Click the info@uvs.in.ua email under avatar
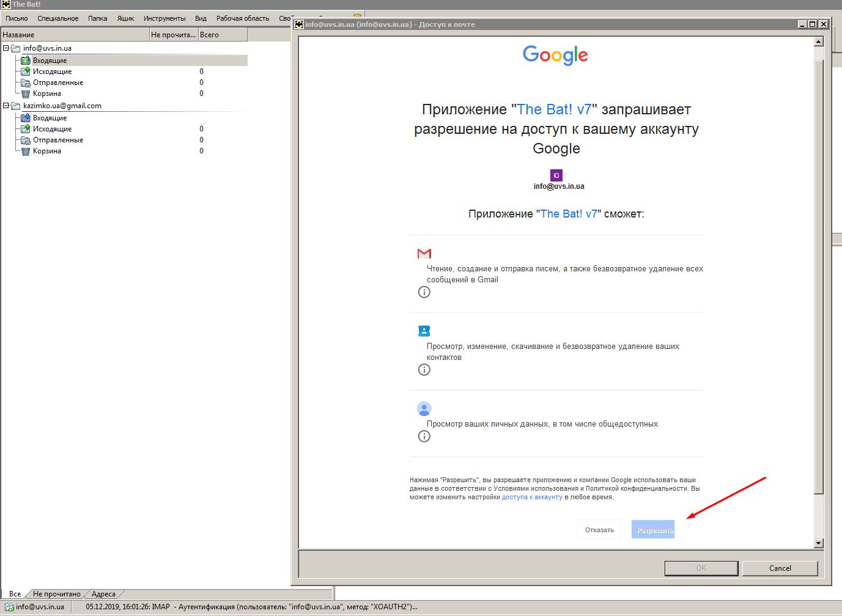This screenshot has height=616, width=842. pos(559,186)
